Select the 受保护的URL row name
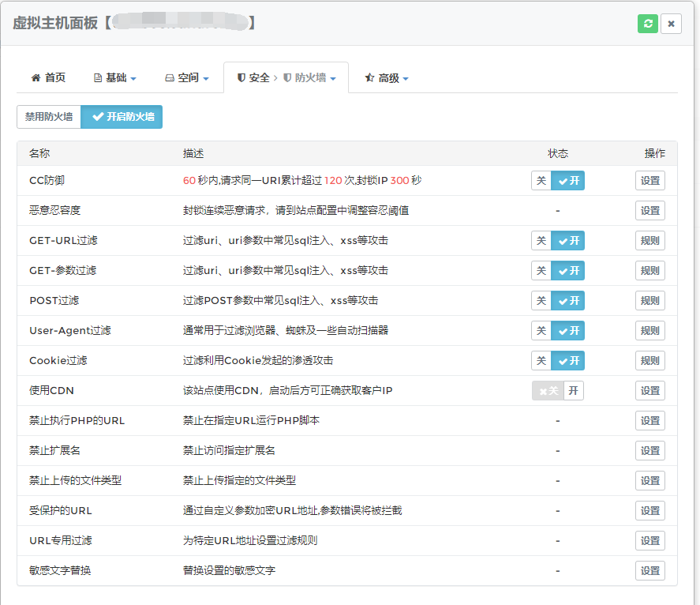 (60, 510)
